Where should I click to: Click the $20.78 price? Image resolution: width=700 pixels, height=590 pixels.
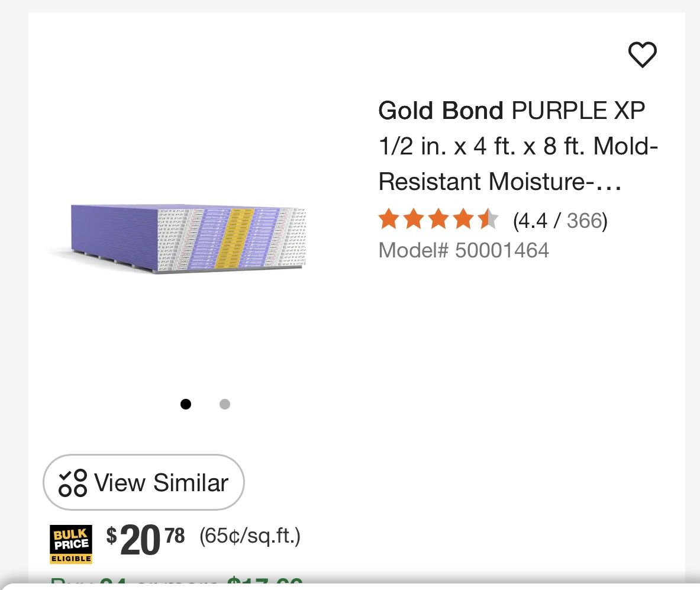146,539
